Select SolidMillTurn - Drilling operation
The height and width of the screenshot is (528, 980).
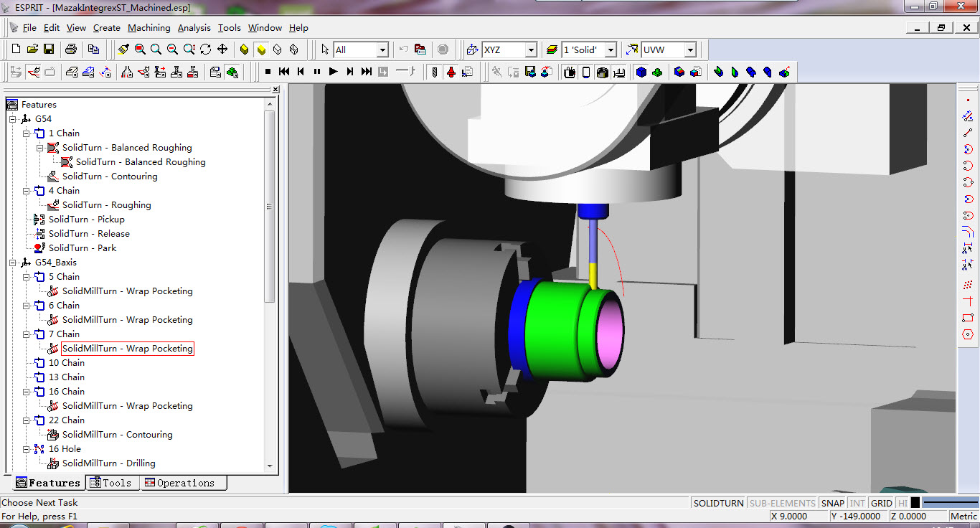108,463
